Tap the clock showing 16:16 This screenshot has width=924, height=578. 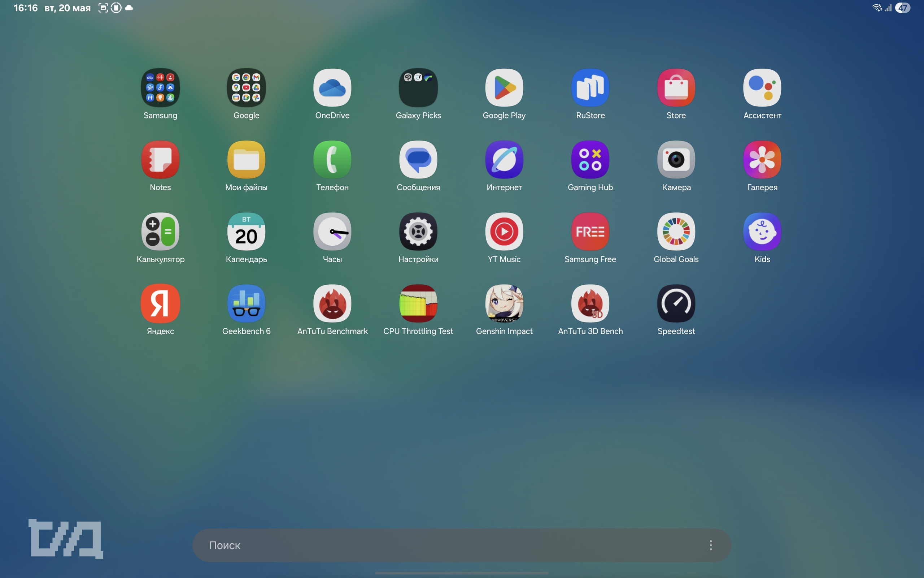26,8
